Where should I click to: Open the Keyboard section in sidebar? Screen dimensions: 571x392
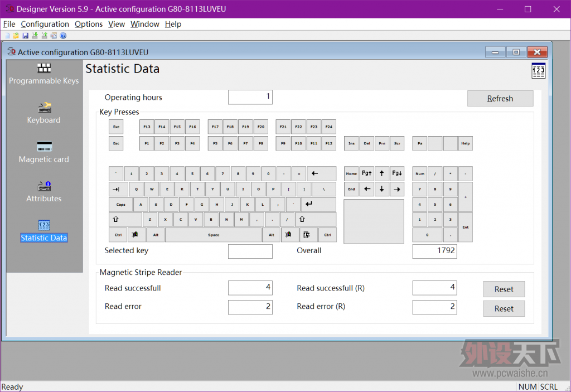43,113
